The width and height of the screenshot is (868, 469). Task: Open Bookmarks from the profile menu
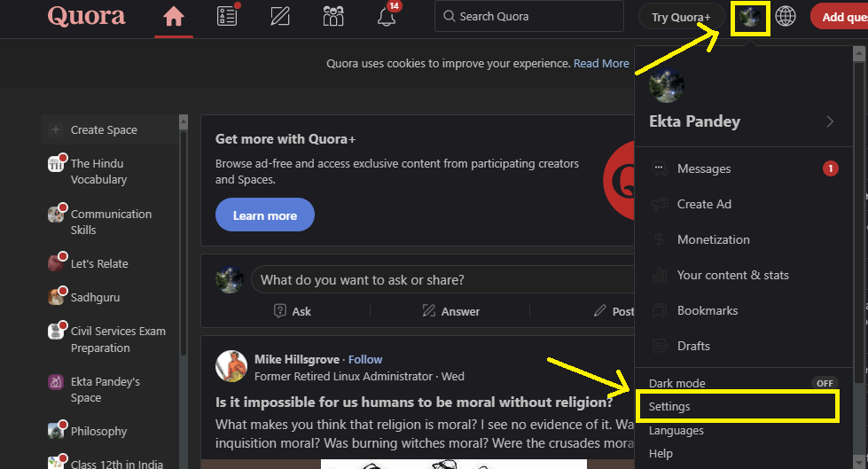click(708, 310)
